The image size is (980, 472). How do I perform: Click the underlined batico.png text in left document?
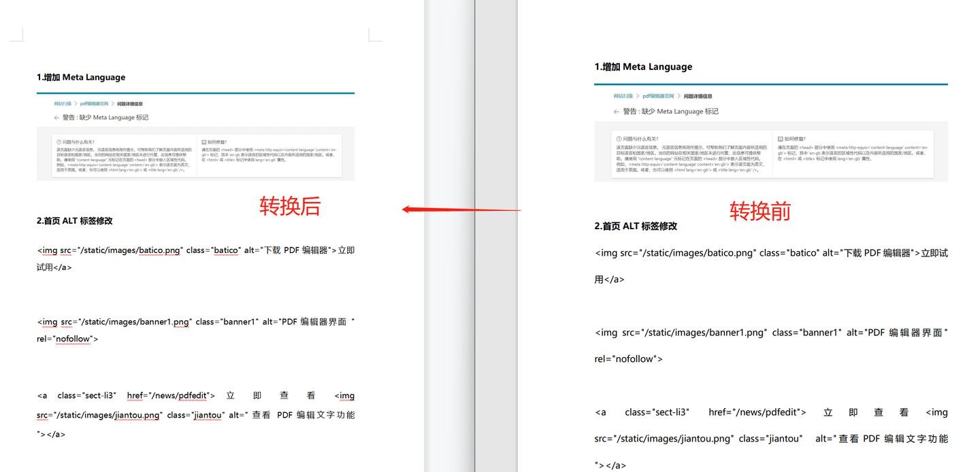[160, 250]
